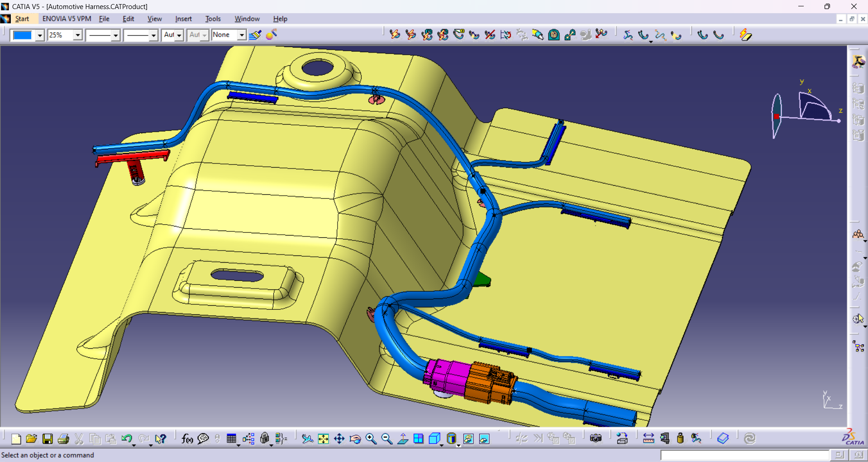Expand the None layer dropdown

click(242, 35)
